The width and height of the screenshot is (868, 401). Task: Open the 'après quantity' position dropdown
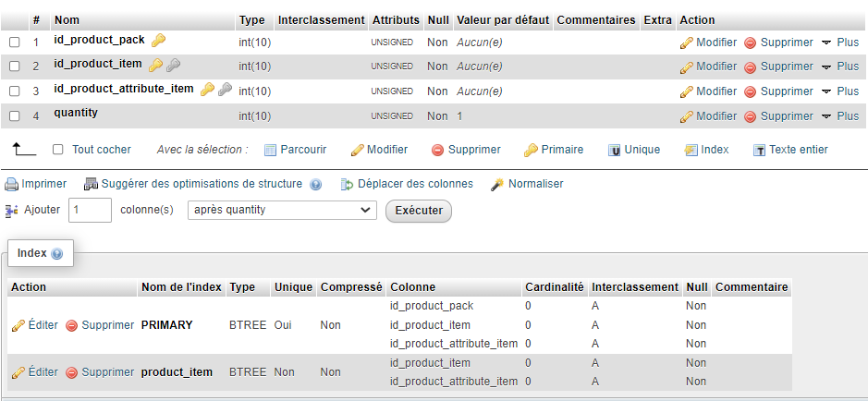coord(282,210)
